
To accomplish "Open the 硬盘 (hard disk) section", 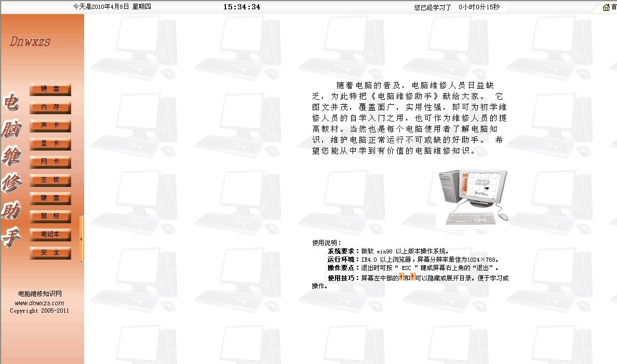I will point(50,89).
